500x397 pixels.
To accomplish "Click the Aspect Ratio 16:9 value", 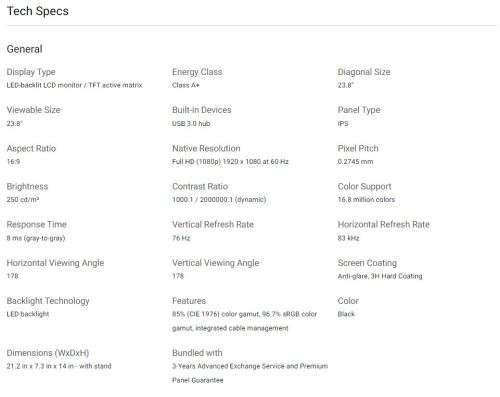I will tap(13, 162).
